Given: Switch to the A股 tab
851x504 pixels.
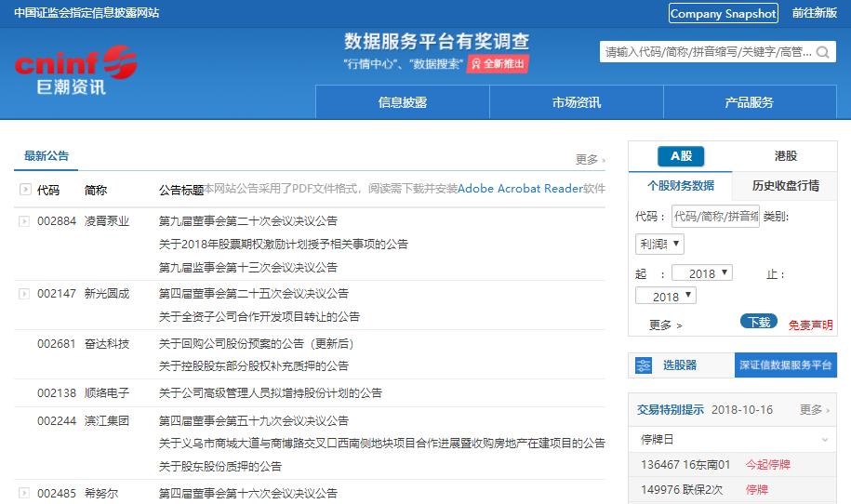Looking at the screenshot, I should point(681,156).
